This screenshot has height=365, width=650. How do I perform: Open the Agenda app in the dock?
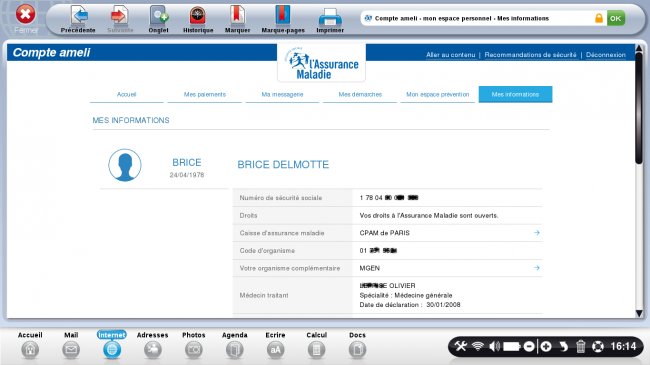235,345
